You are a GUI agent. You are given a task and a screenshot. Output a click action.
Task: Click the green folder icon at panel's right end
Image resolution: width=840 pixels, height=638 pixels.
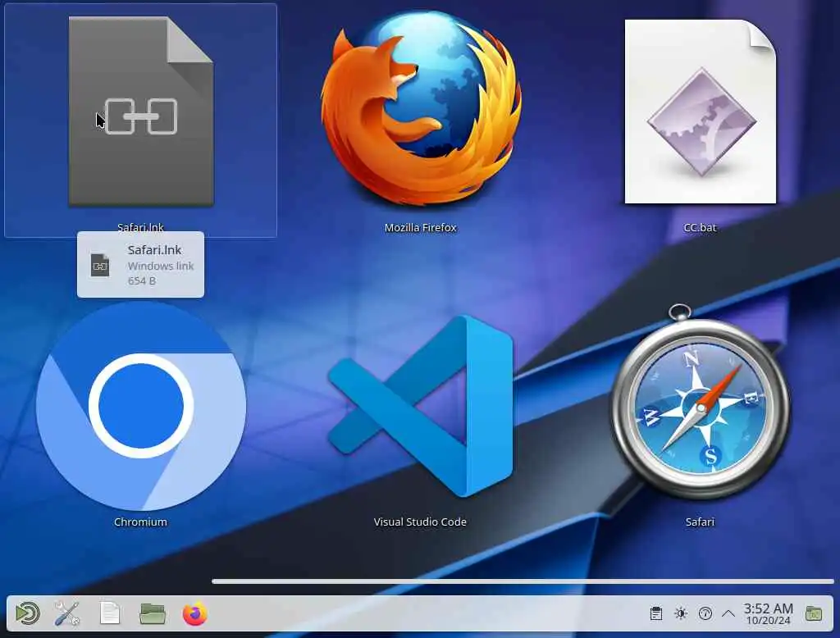click(814, 613)
